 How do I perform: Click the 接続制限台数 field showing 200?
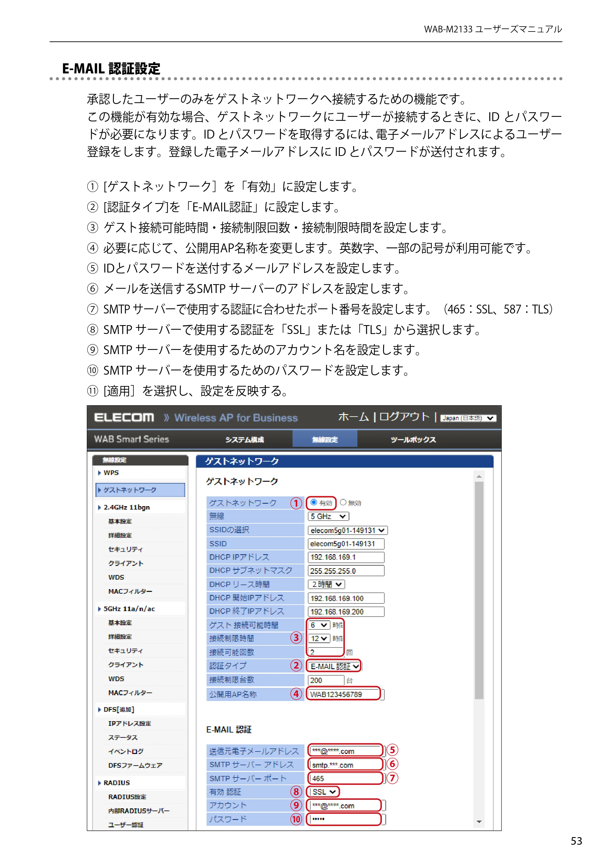coord(326,681)
